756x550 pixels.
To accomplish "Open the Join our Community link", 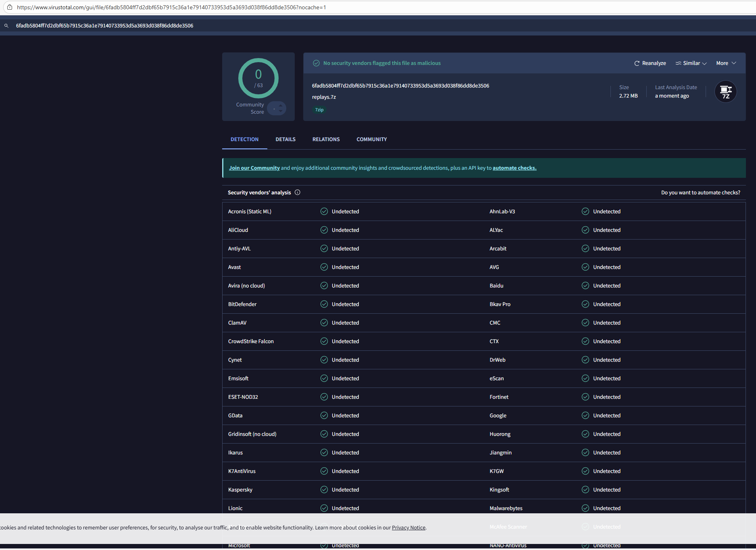I will 254,168.
